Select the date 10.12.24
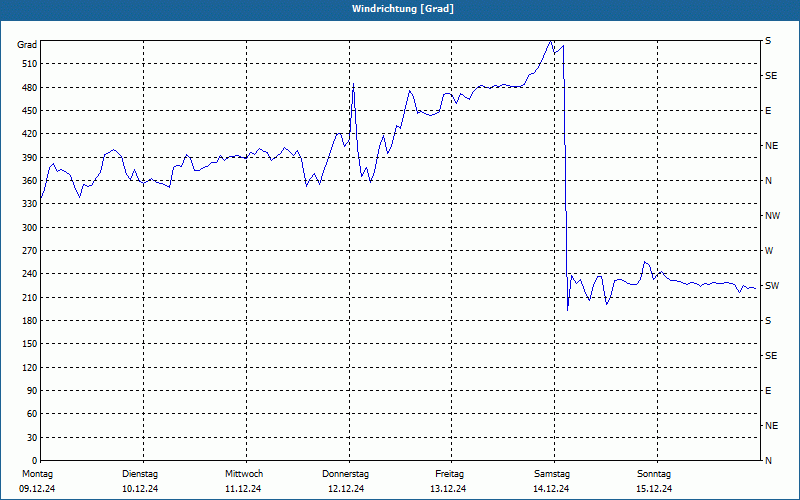 [x=140, y=489]
